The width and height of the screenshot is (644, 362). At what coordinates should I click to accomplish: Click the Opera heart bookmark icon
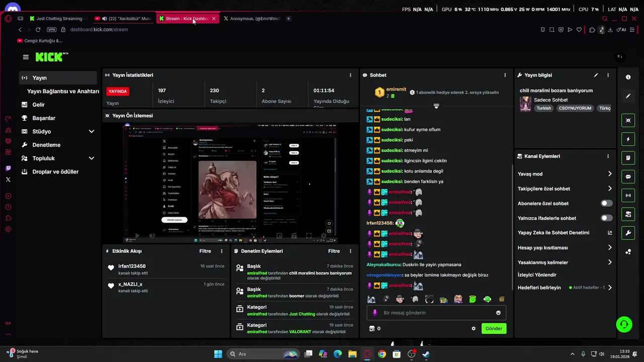[579, 30]
